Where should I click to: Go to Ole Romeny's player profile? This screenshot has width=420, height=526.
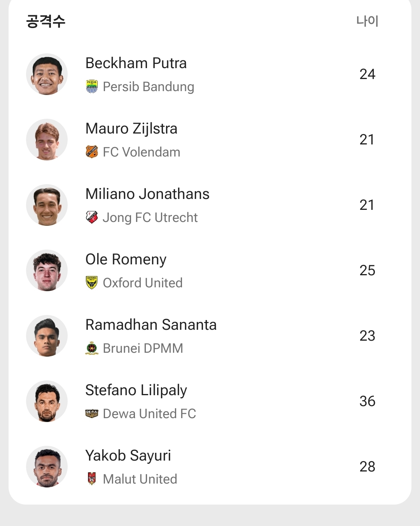pos(126,259)
